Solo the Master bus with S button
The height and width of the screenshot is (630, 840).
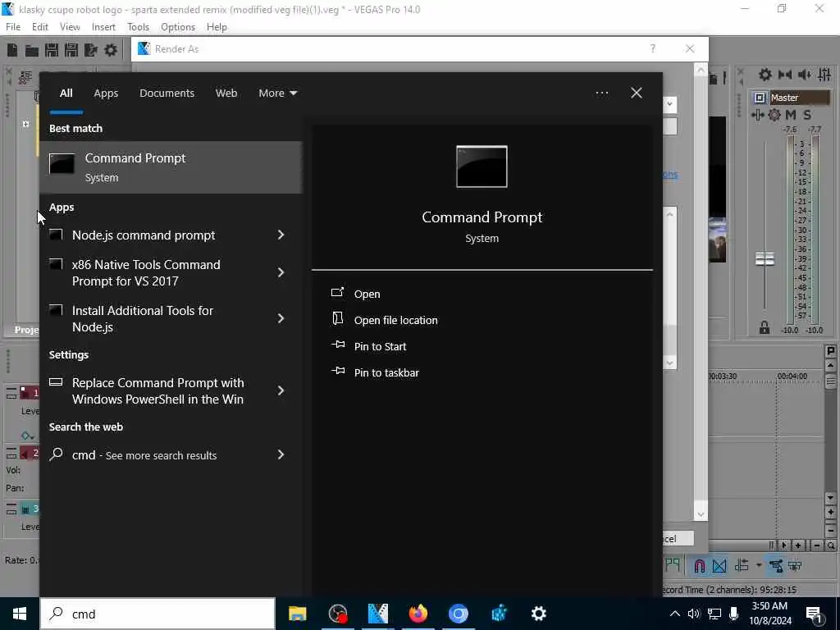807,115
